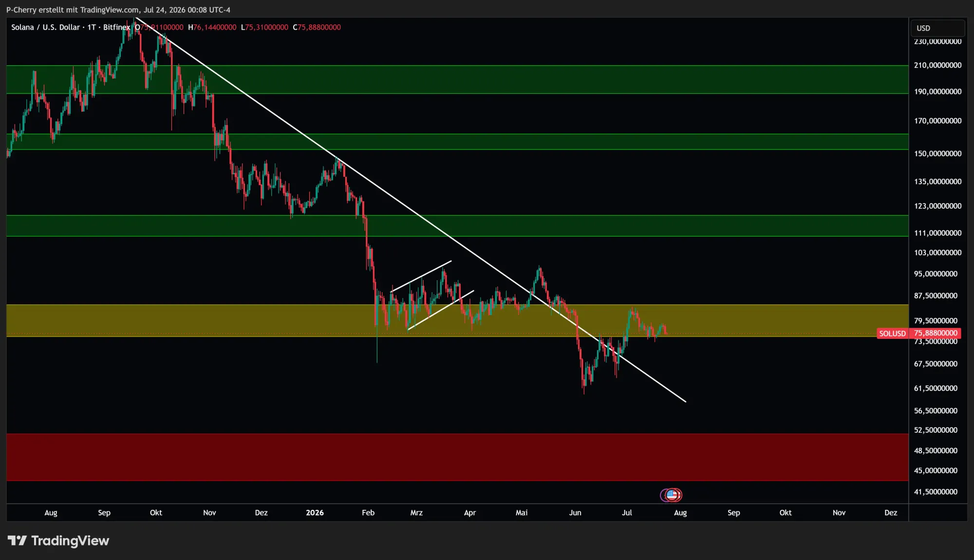Click the 230,00000000 price axis label
974x560 pixels.
pyautogui.click(x=937, y=42)
